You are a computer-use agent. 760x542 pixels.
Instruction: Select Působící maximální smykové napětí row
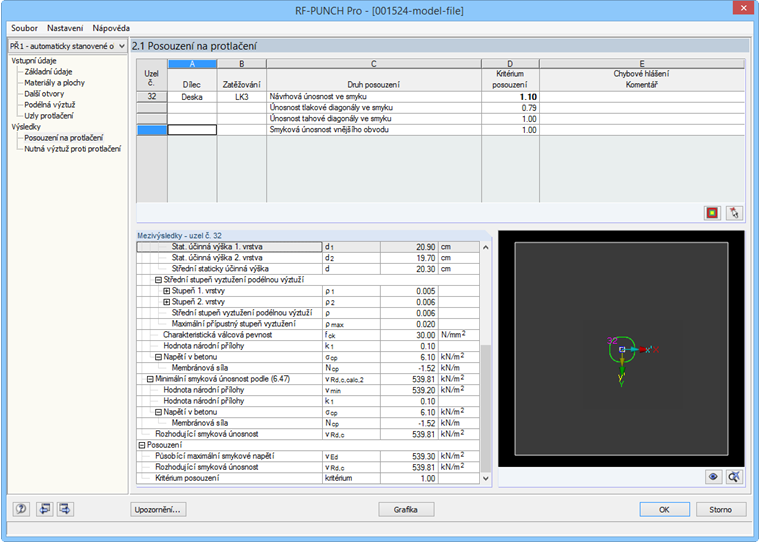point(308,456)
